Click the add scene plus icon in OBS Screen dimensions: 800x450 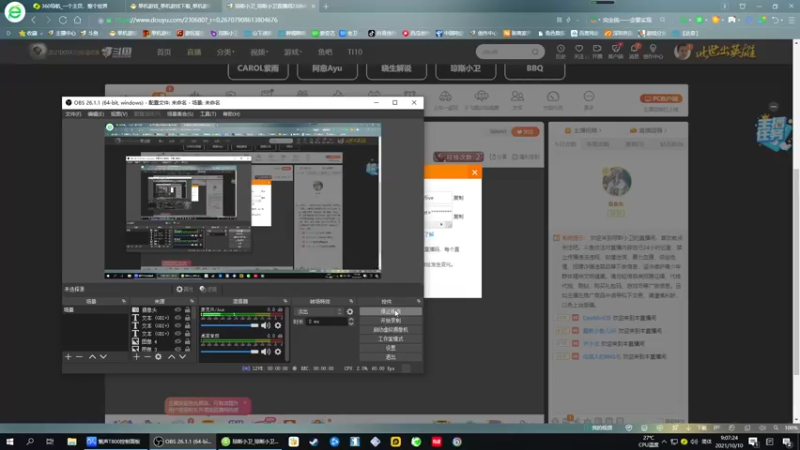[x=68, y=357]
